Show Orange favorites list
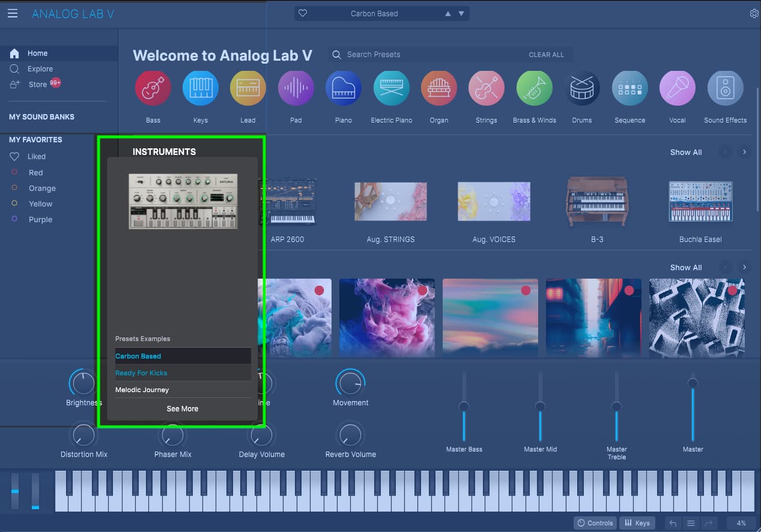This screenshot has width=761, height=532. tap(41, 189)
